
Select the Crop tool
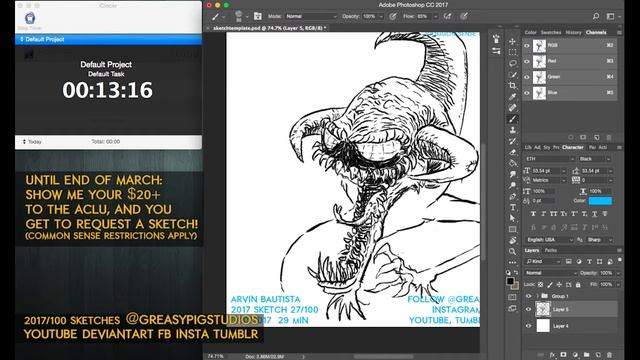(512, 85)
